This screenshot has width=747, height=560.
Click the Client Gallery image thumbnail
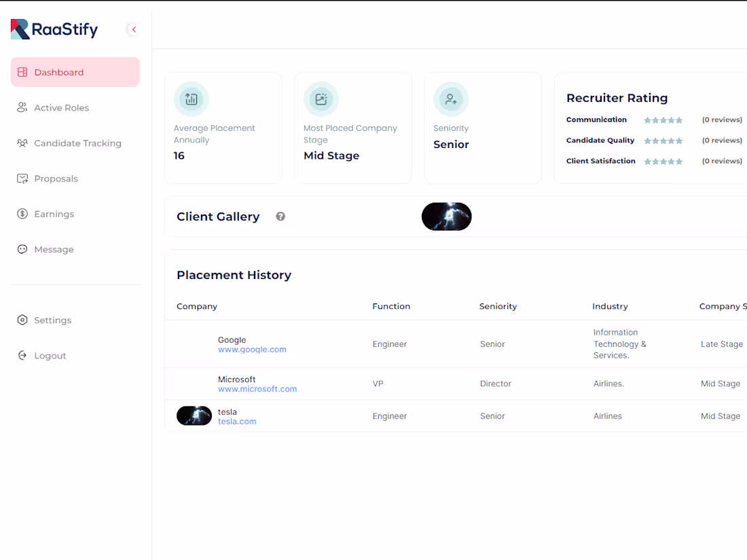coord(446,216)
